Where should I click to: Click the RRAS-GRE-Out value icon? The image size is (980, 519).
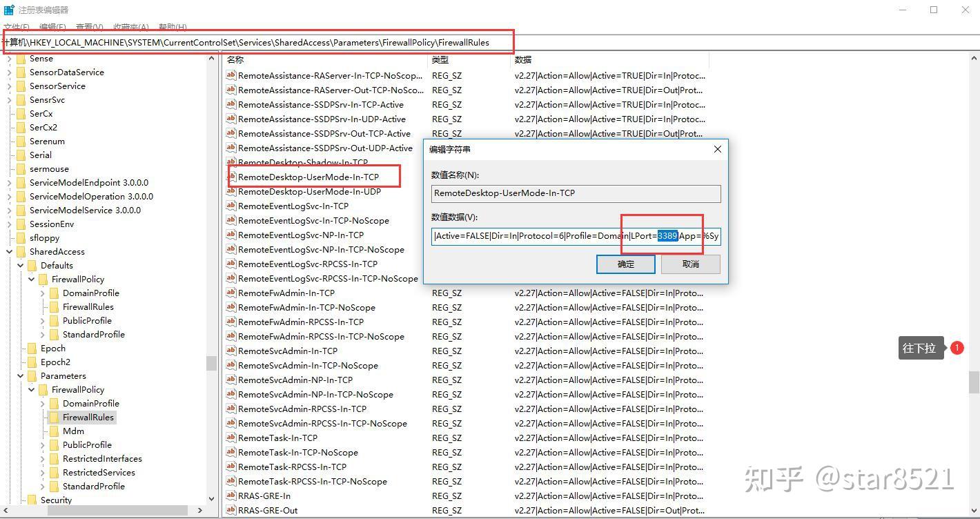click(x=231, y=511)
